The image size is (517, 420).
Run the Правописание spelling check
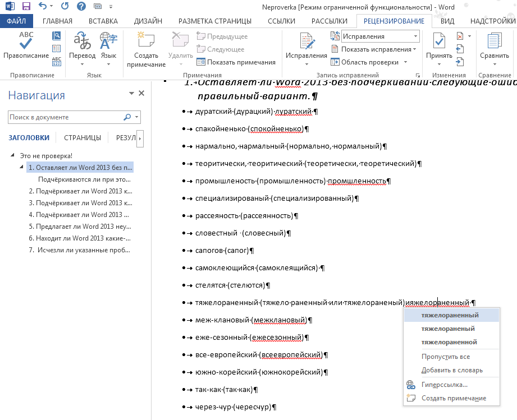pyautogui.click(x=26, y=45)
